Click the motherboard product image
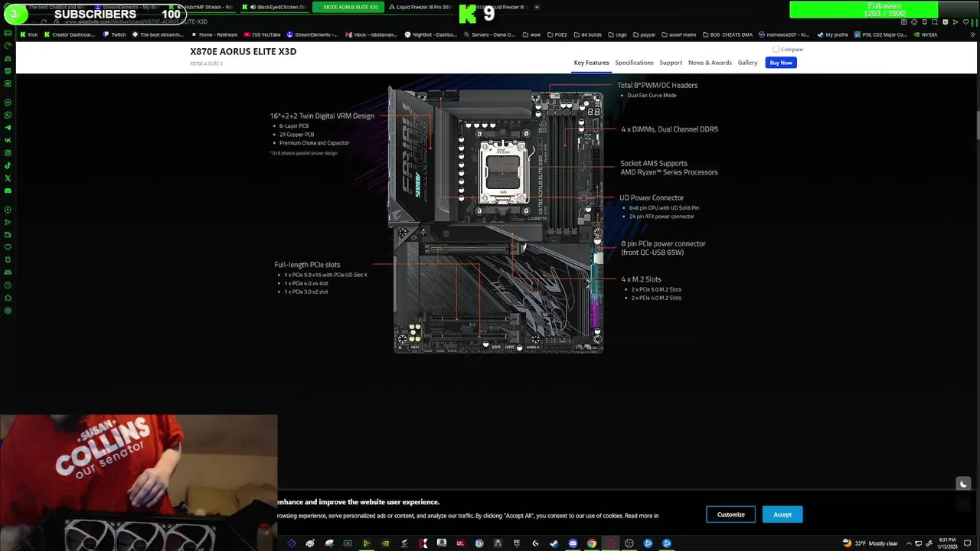 pos(498,220)
